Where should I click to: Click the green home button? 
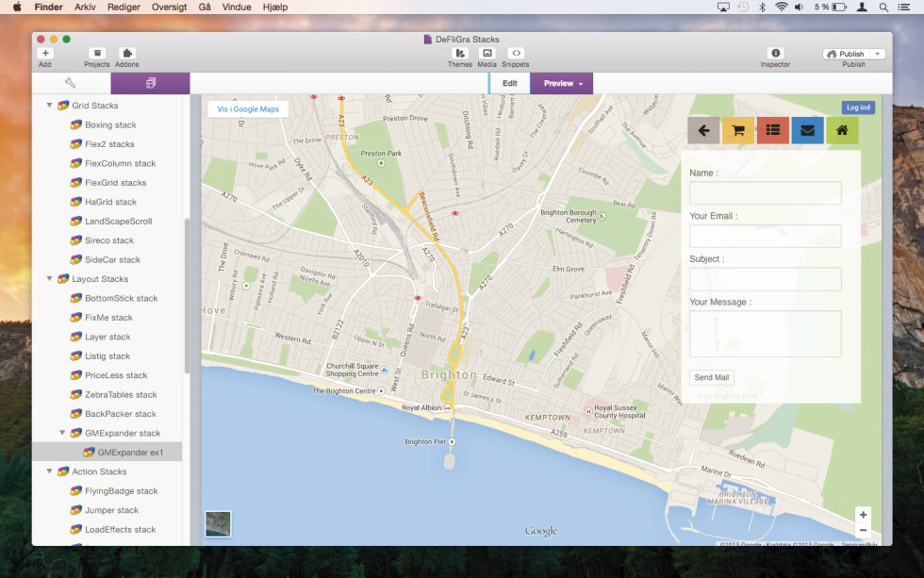click(842, 130)
